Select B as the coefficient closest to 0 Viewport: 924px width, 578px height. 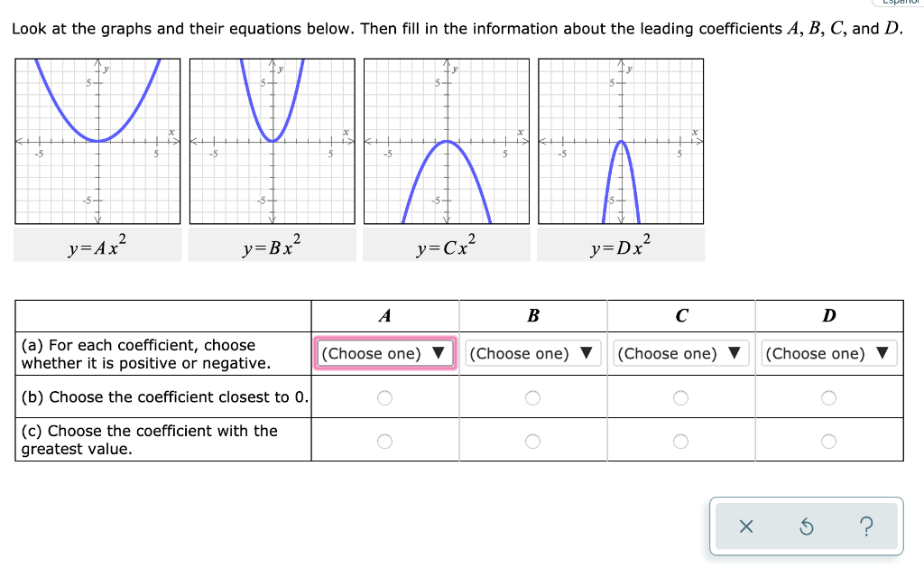[532, 396]
